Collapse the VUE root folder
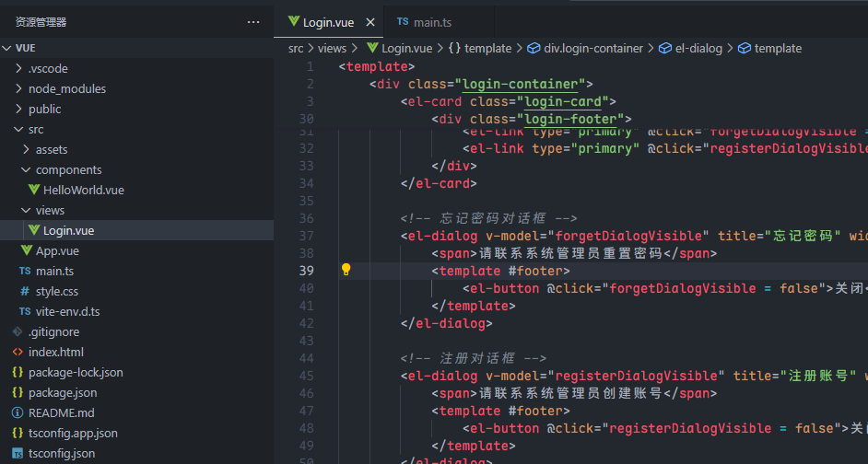 tap(26, 48)
